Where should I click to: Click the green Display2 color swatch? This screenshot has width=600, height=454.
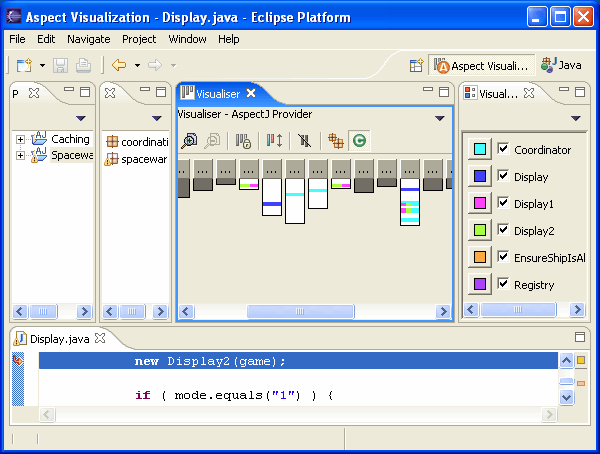click(x=480, y=230)
